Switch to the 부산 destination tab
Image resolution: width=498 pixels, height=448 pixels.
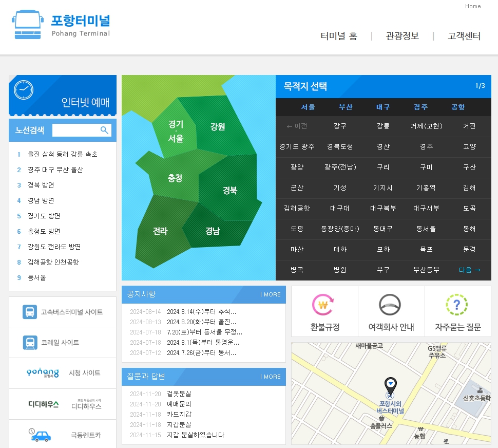pos(346,107)
